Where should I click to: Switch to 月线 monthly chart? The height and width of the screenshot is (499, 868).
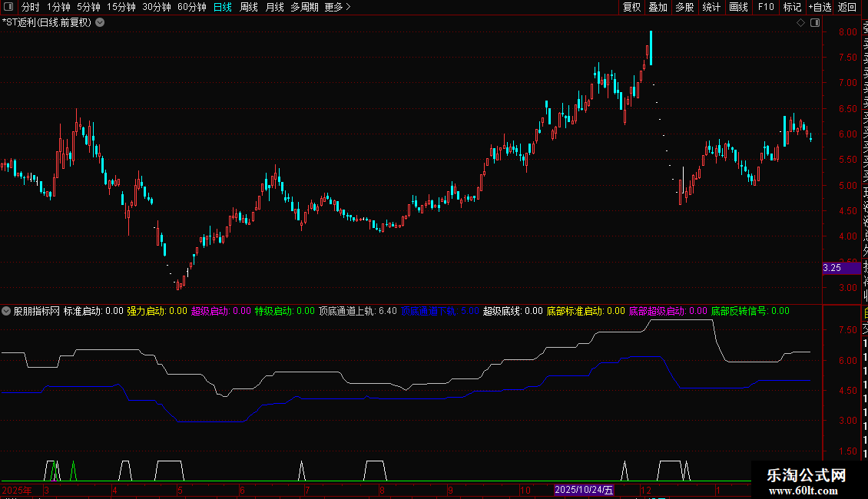(274, 7)
